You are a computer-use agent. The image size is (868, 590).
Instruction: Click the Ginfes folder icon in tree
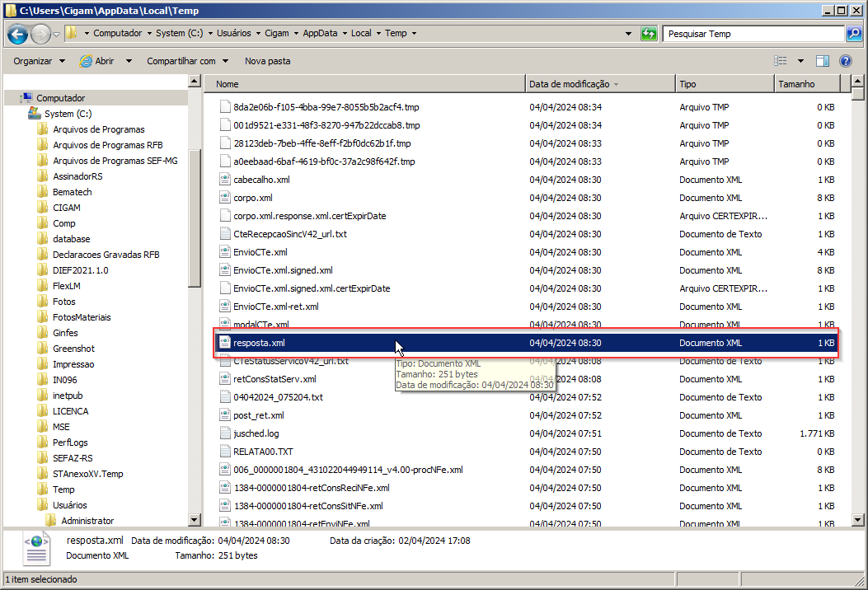click(43, 333)
